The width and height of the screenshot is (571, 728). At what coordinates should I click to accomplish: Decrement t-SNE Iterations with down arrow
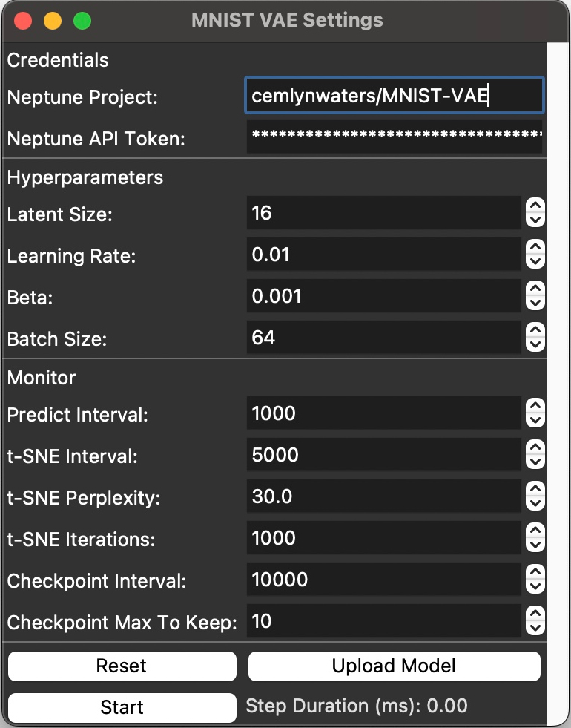pos(535,545)
